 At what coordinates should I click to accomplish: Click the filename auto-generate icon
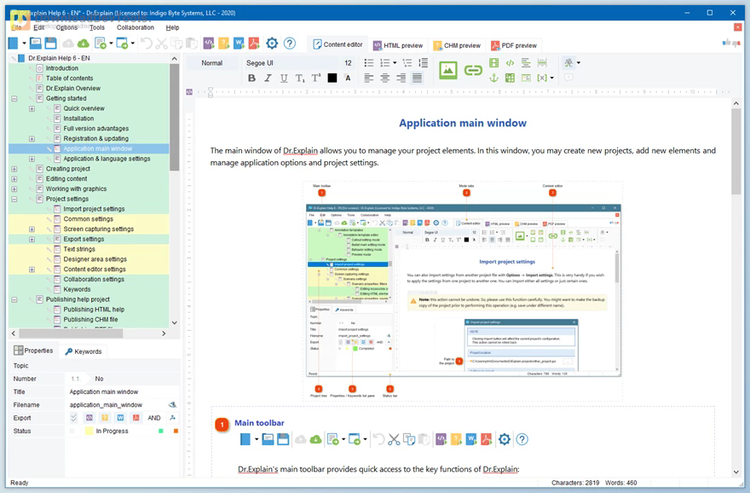(172, 405)
